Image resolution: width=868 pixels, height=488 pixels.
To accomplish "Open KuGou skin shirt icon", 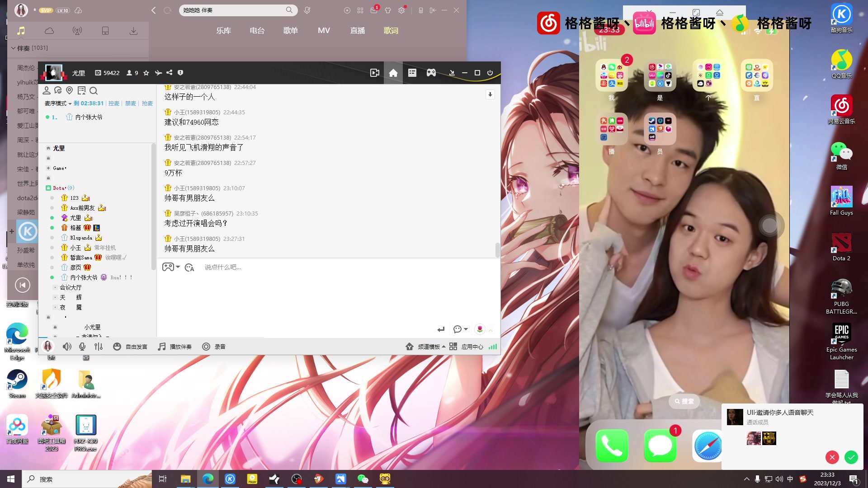I will click(388, 10).
